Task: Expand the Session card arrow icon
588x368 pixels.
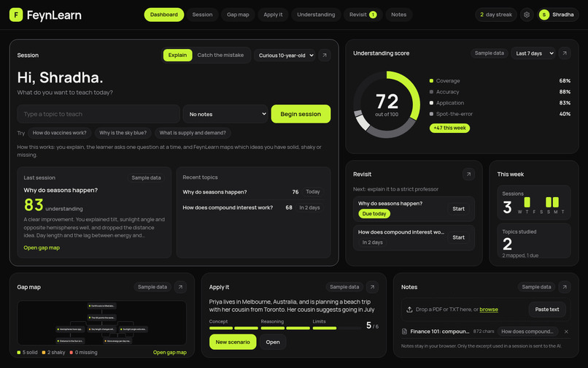Action: (x=325, y=55)
